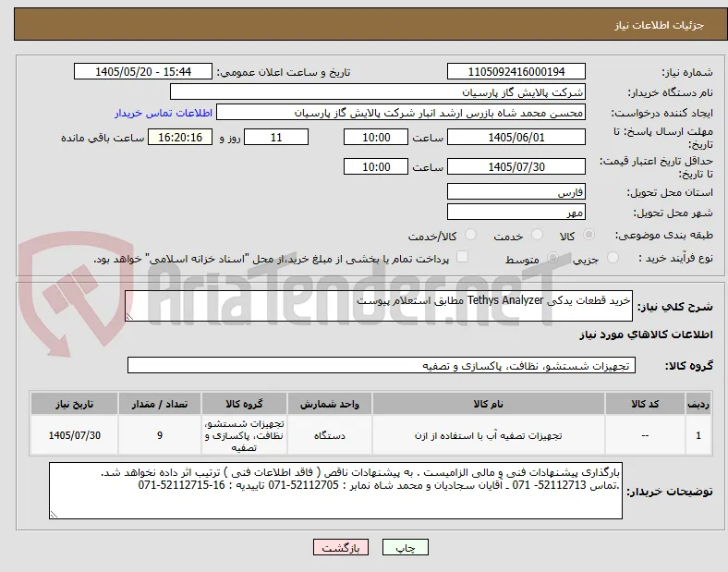Click the واحد شمارش column header
The height and width of the screenshot is (572, 728).
pyautogui.click(x=330, y=404)
